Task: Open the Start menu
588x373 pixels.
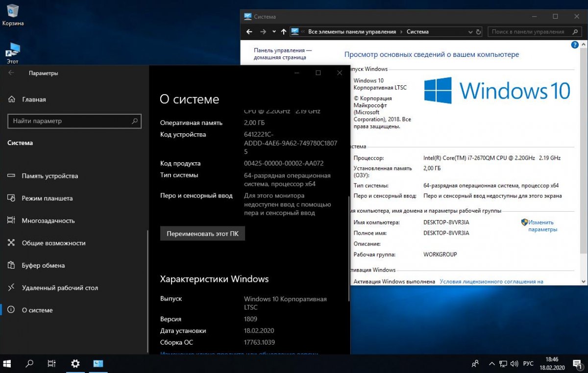Action: pos(7,364)
